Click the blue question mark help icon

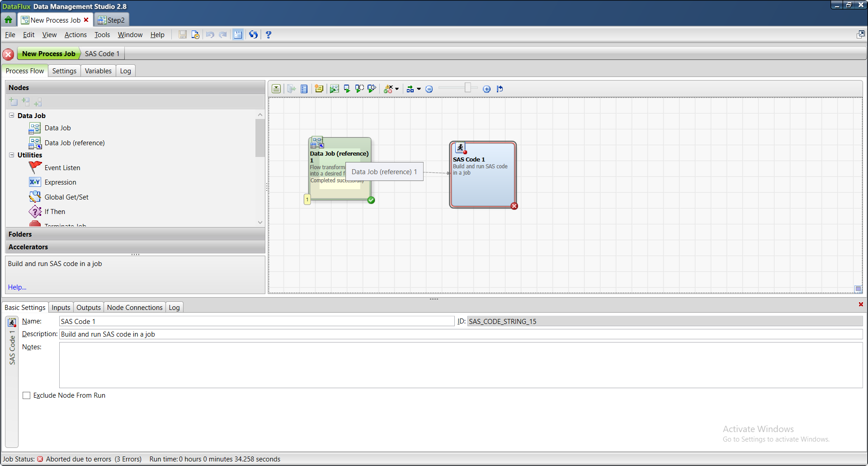pos(269,35)
